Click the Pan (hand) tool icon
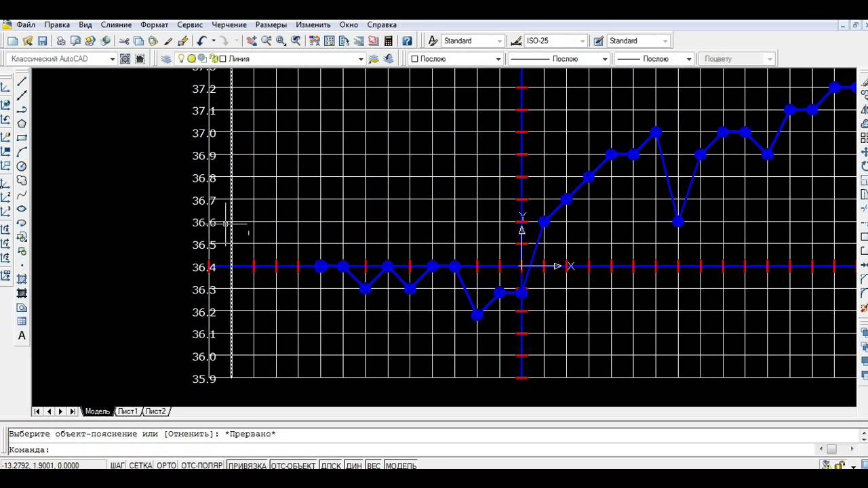 [x=252, y=41]
